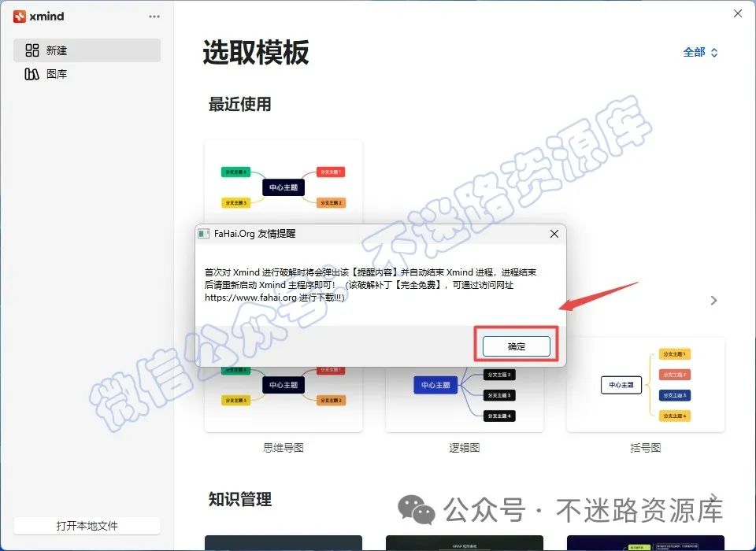
Task: Click 确定 in the FaHai.Org dialog
Action: (517, 346)
